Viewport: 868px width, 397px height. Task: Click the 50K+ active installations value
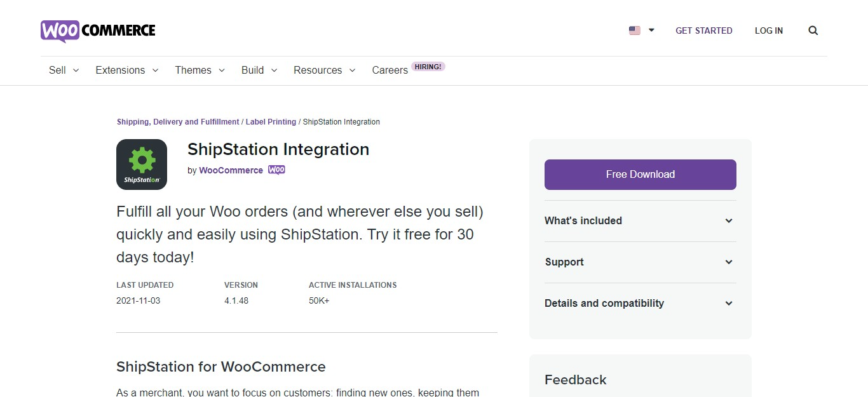tap(319, 300)
